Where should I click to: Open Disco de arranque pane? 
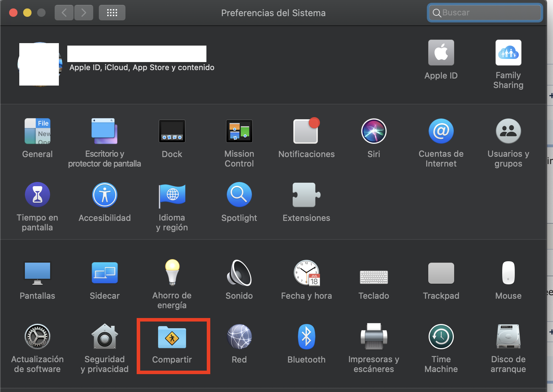pos(508,337)
